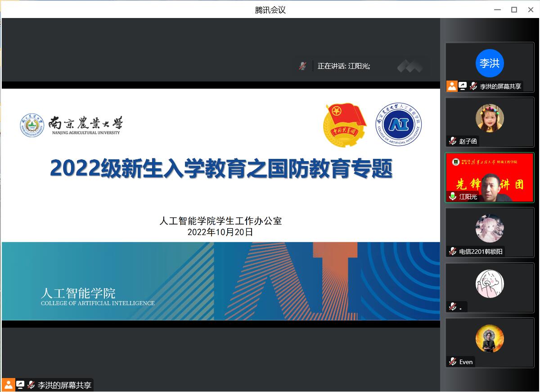540x392 pixels.
Task: Select 电信2201韩锁阳's avatar tile
Action: pos(490,229)
